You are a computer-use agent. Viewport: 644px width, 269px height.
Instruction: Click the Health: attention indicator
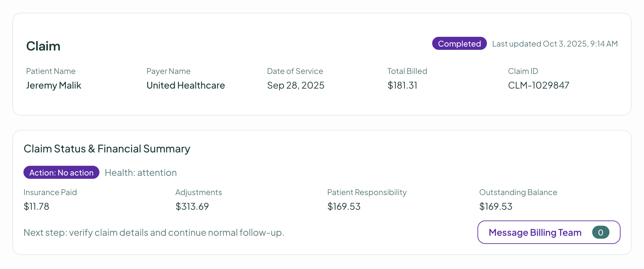pos(140,172)
